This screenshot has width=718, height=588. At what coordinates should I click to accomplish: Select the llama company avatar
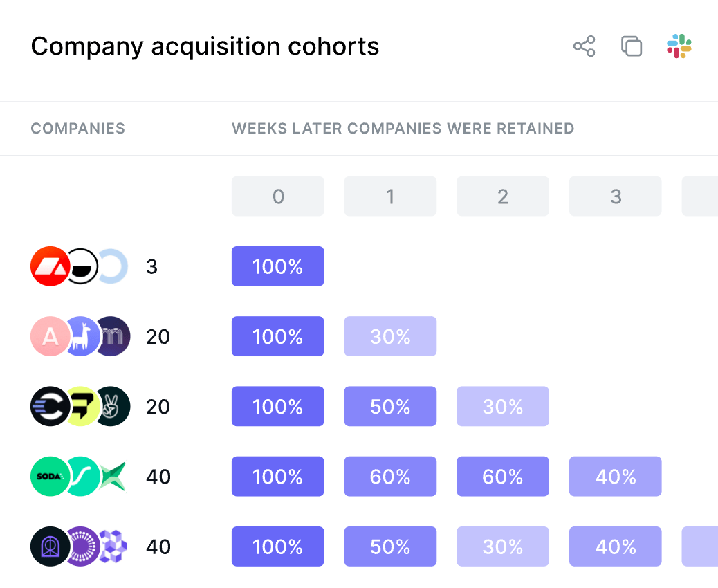[80, 336]
